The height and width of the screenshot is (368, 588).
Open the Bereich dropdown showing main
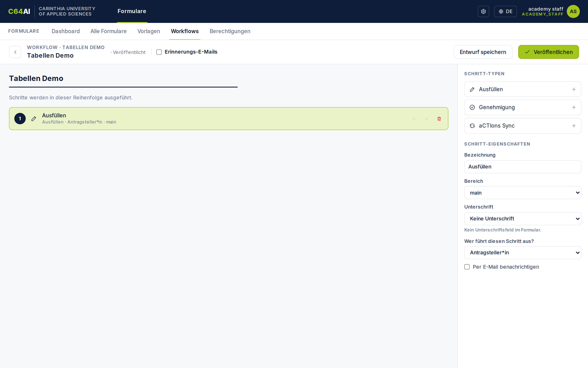pyautogui.click(x=523, y=193)
